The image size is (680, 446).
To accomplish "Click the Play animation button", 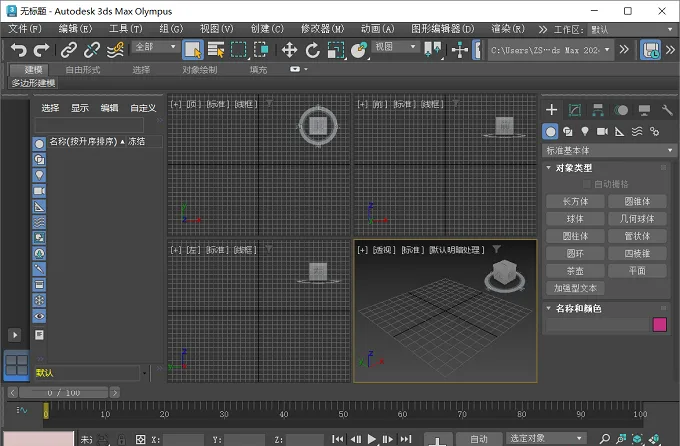I will tap(372, 439).
